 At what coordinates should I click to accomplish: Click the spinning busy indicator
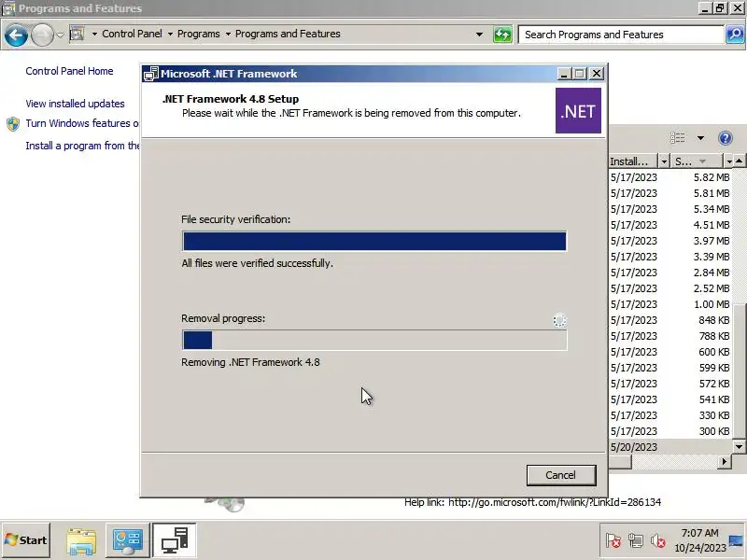(x=559, y=320)
